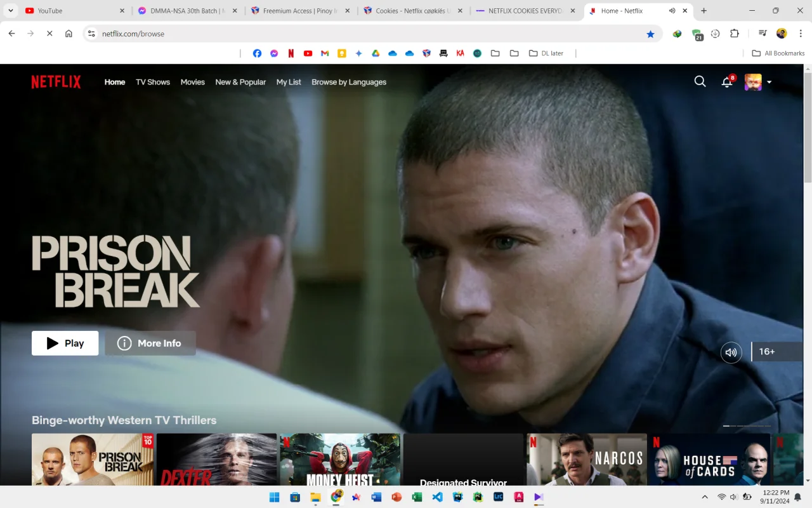The height and width of the screenshot is (508, 812).
Task: Open All Bookmarks folder
Action: coord(778,53)
